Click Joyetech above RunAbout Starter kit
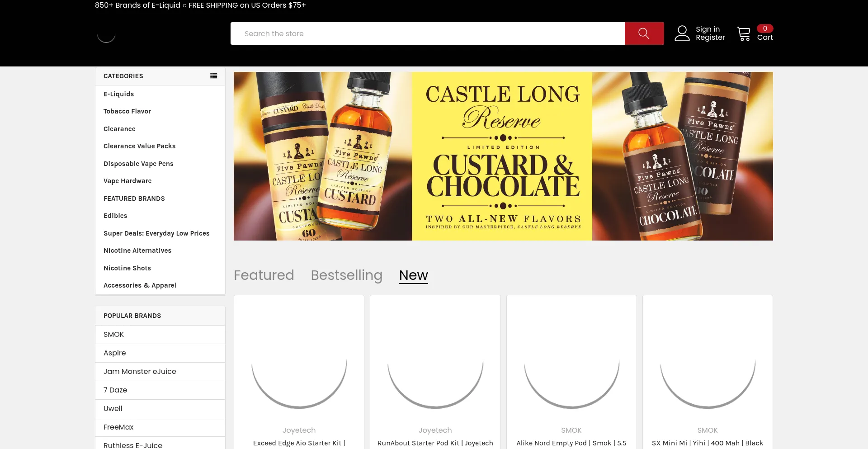Image resolution: width=868 pixels, height=449 pixels. coord(435,430)
